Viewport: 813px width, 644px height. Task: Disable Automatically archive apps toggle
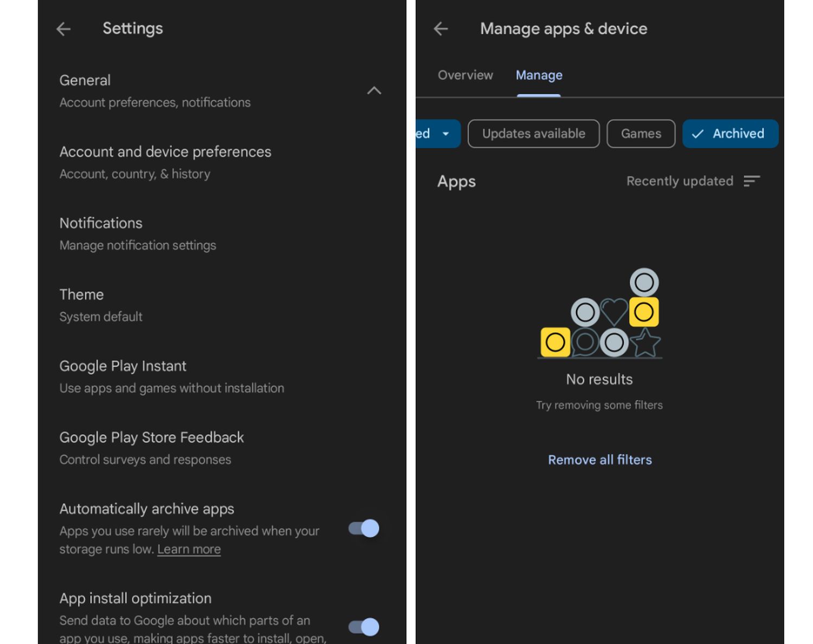[x=364, y=528]
